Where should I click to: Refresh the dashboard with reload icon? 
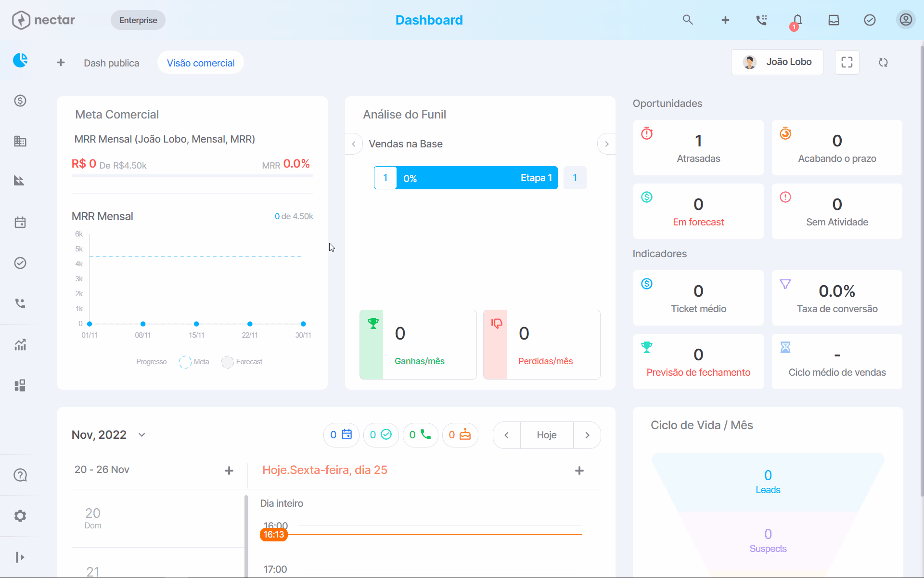883,62
